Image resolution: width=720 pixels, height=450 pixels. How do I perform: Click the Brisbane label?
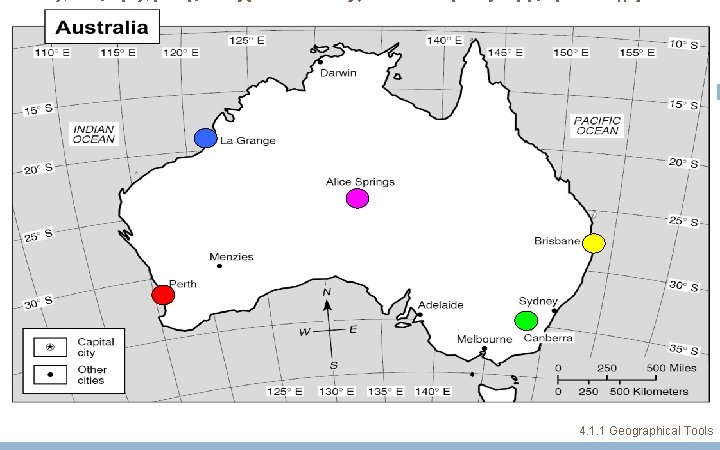pyautogui.click(x=557, y=241)
